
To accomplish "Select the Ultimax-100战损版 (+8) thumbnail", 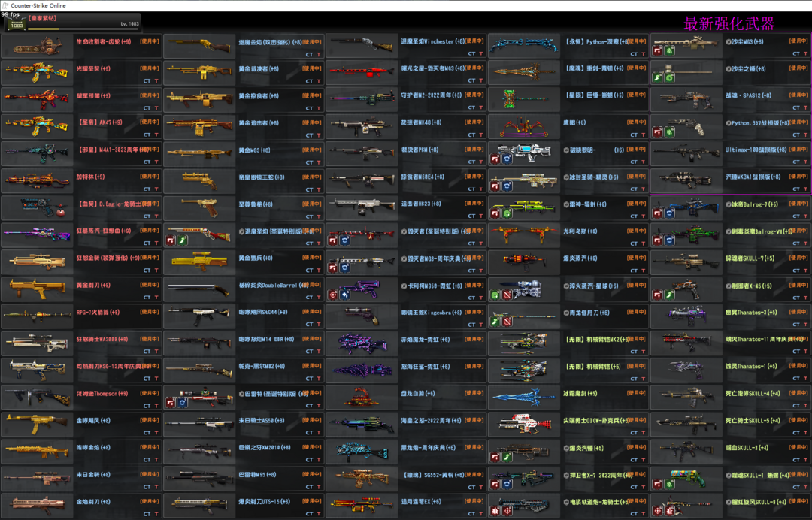I will (686, 154).
